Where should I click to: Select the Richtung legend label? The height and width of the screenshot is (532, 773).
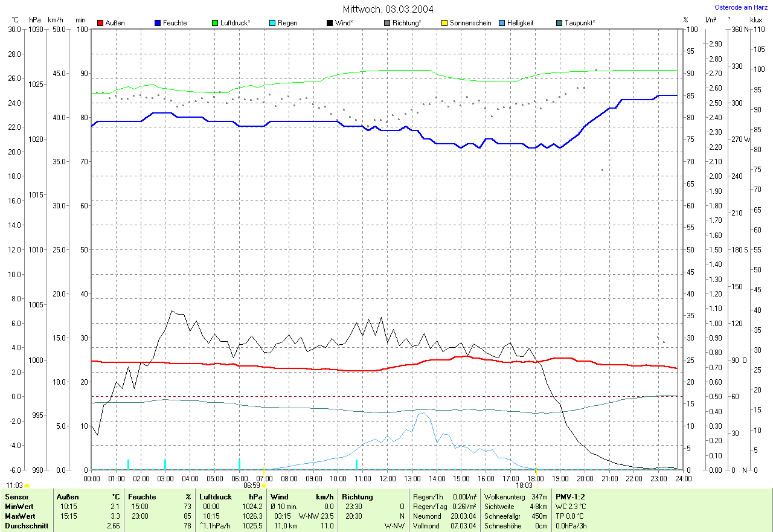point(406,23)
